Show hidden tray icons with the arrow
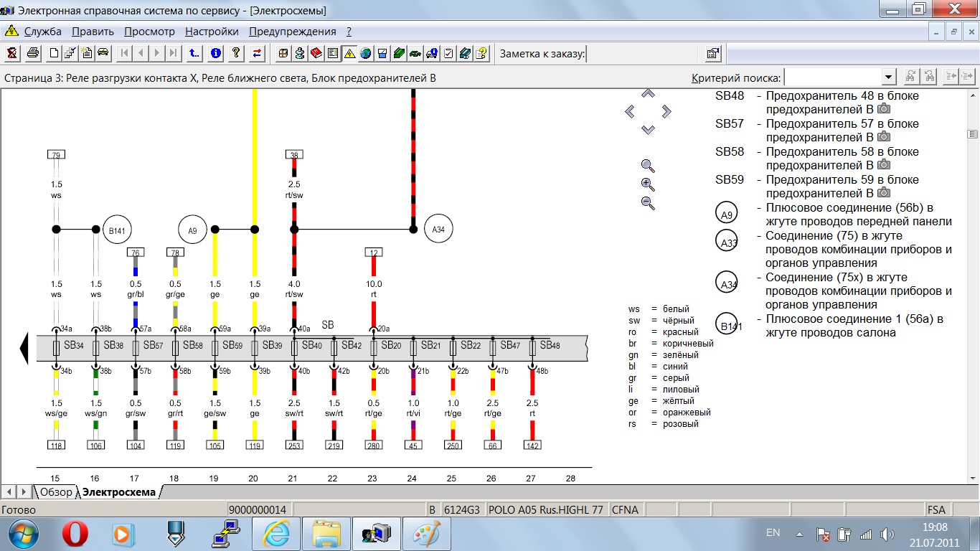This screenshot has height=551, width=980. pyautogui.click(x=800, y=534)
